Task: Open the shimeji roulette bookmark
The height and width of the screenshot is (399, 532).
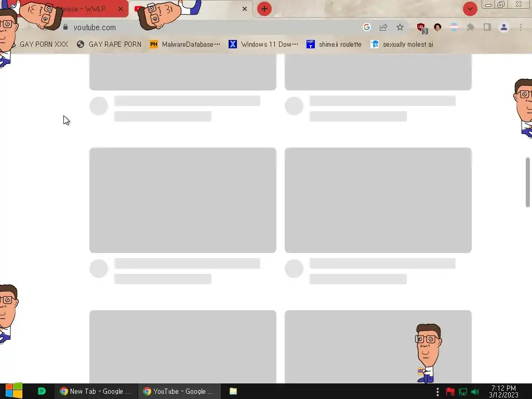Action: pyautogui.click(x=334, y=45)
